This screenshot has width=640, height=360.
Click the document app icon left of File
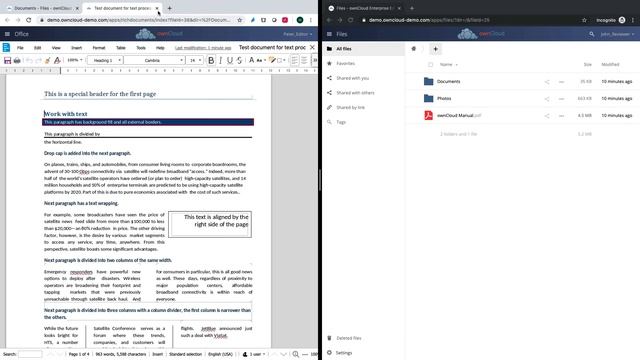coord(6,47)
